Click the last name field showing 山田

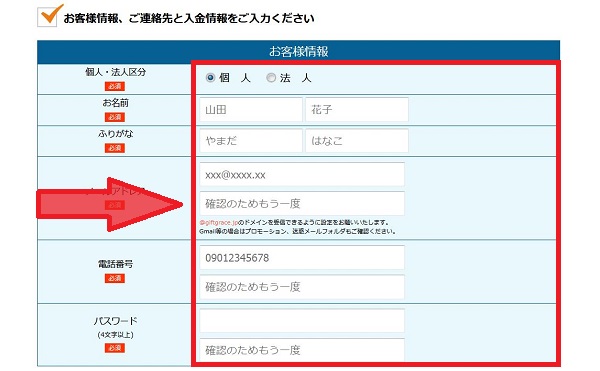pyautogui.click(x=251, y=110)
